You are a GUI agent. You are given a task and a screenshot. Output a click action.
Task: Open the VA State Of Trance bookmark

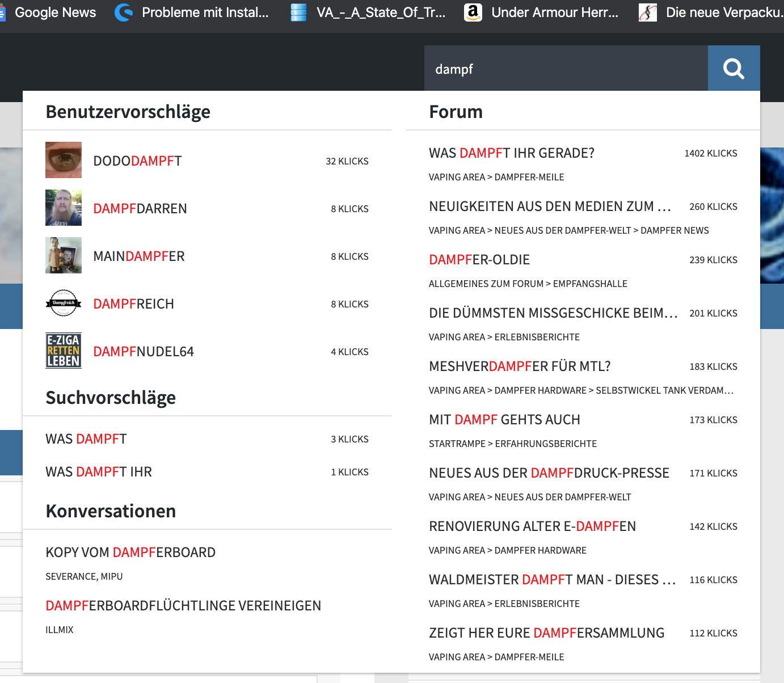(x=369, y=12)
